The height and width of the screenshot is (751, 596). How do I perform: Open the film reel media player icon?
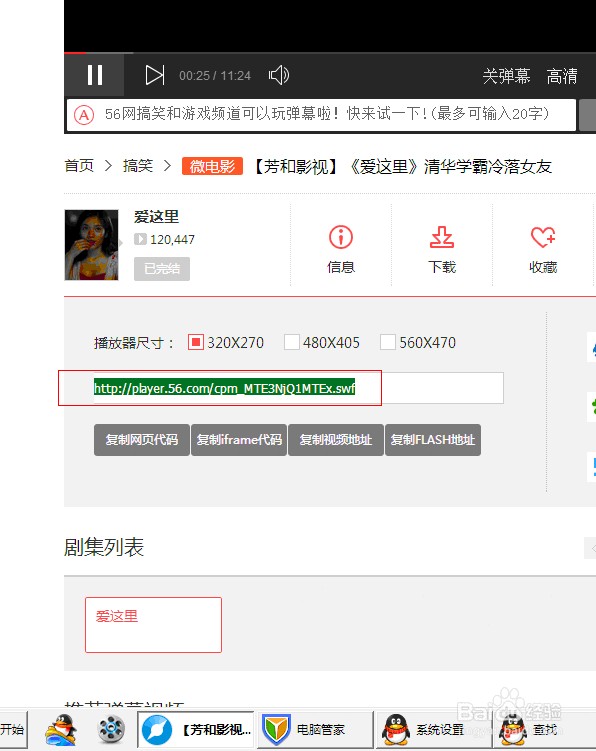(111, 729)
